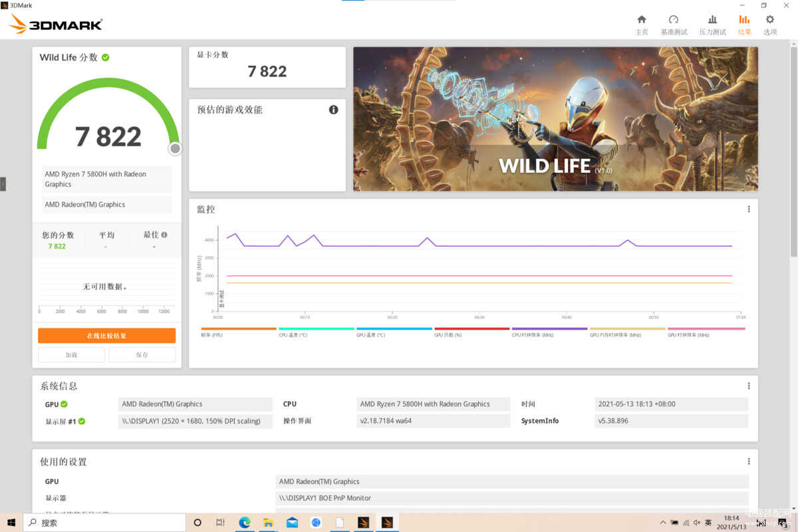Toggle the pink GPU 时钟频率 (MHz) series

click(x=706, y=331)
